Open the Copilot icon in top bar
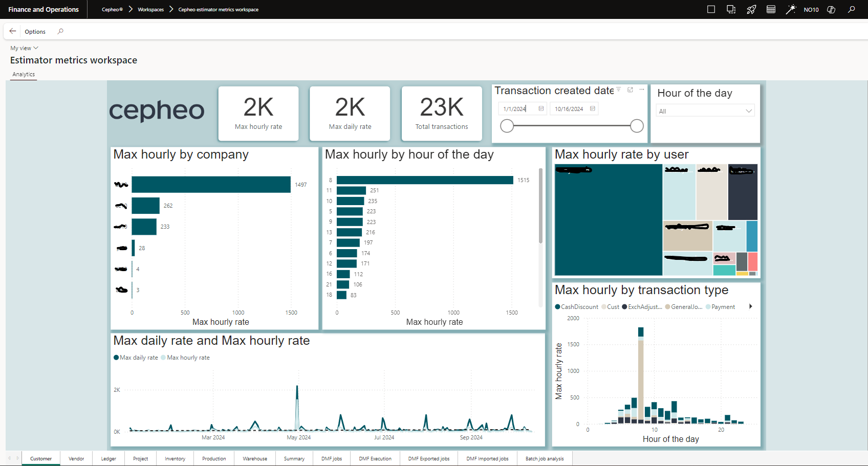Image resolution: width=868 pixels, height=466 pixels. 831,9
